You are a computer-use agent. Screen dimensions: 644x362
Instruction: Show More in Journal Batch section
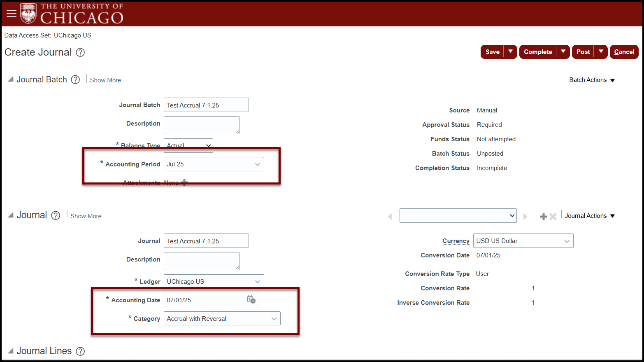point(105,80)
